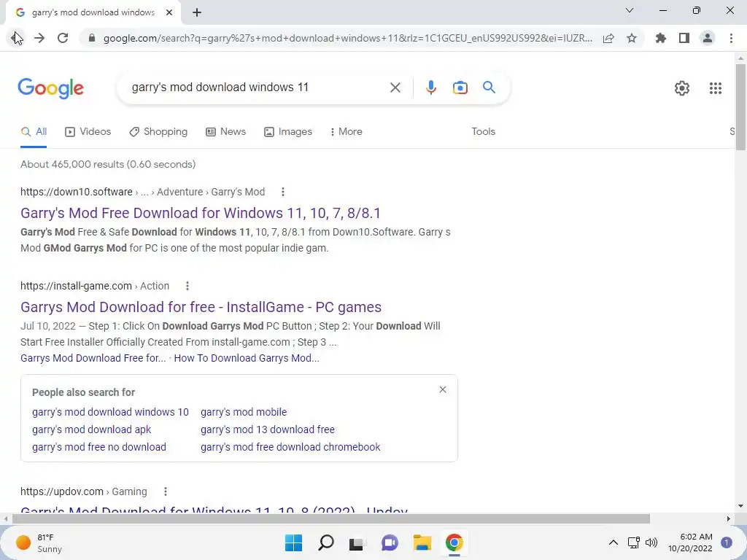Open the weather widget 81°F Sunny
The width and height of the screenshot is (747, 560).
click(x=39, y=542)
